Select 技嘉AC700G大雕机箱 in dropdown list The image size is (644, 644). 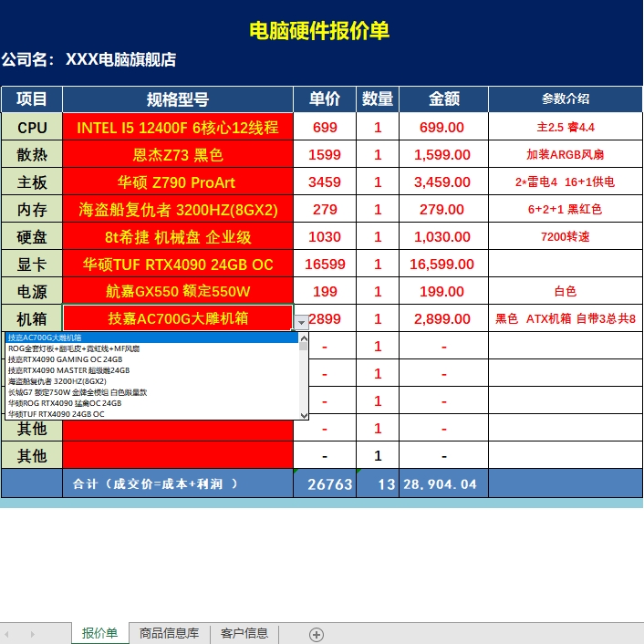click(152, 338)
